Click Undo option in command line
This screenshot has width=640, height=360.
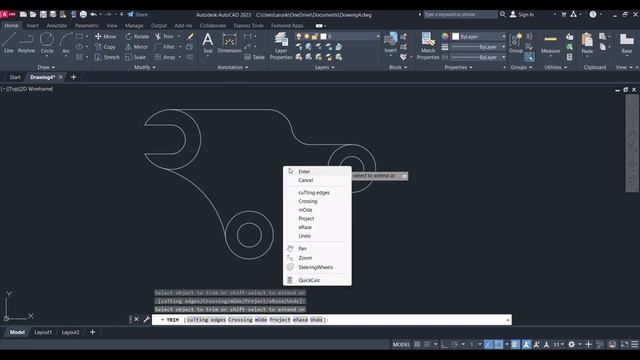point(316,320)
